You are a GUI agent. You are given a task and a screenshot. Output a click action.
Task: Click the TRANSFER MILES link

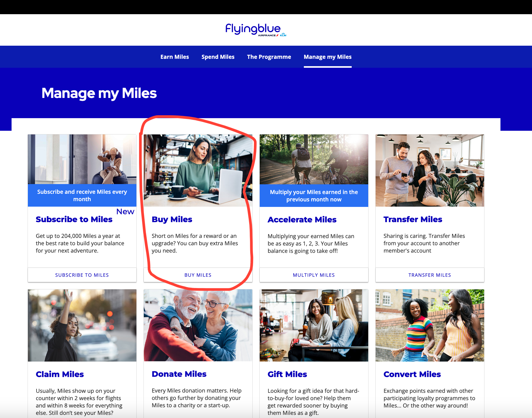pyautogui.click(x=430, y=275)
